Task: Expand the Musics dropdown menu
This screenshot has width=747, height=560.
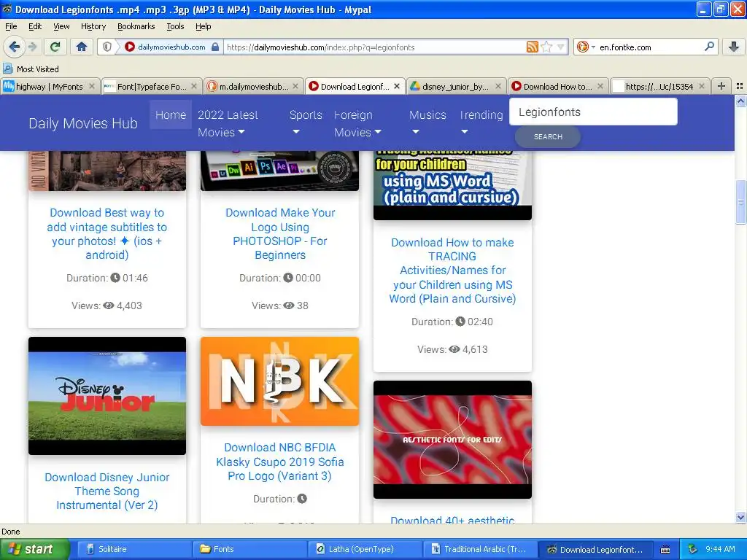Action: (427, 122)
